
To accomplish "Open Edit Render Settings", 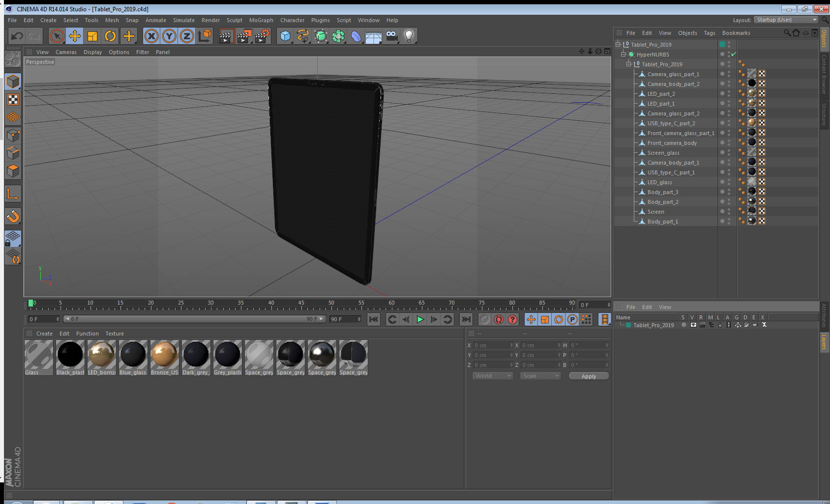I will click(x=263, y=36).
